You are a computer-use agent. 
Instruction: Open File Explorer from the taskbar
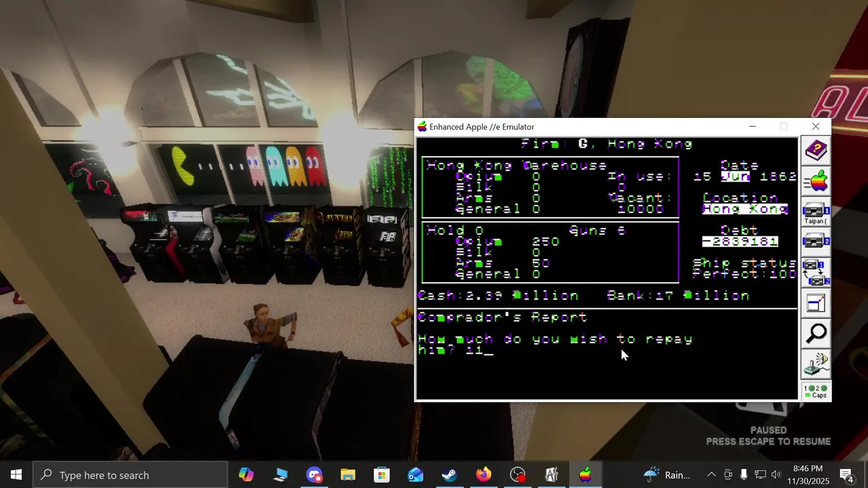(348, 474)
